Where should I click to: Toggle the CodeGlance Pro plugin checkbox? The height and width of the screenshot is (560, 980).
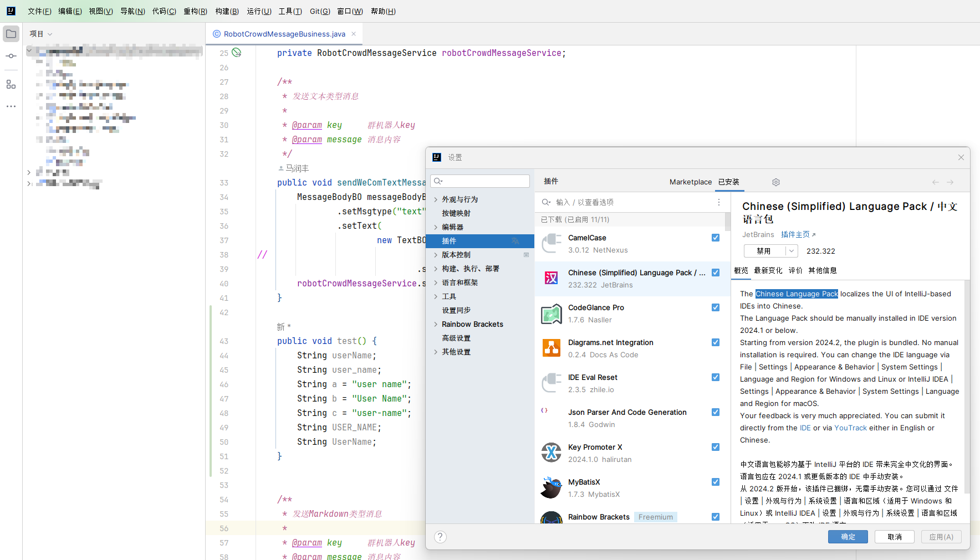coord(716,307)
